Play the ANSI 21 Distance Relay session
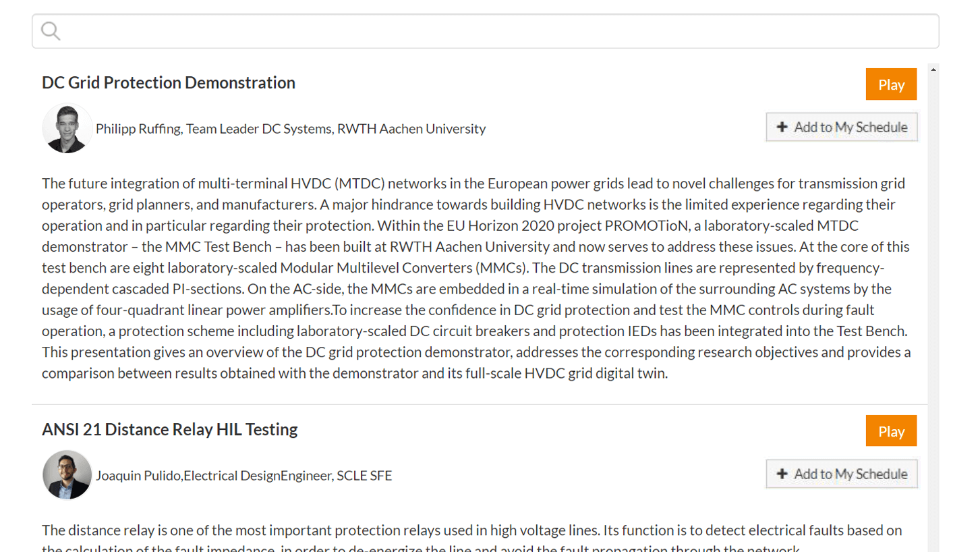980x552 pixels. click(x=891, y=431)
